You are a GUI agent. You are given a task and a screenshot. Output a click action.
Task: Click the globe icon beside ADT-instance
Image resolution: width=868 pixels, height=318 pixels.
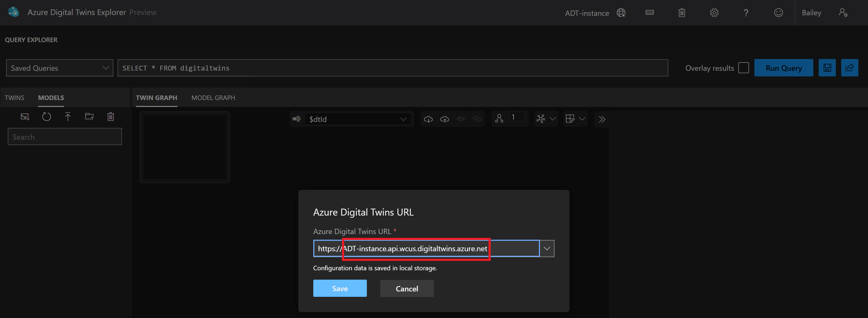click(x=621, y=13)
